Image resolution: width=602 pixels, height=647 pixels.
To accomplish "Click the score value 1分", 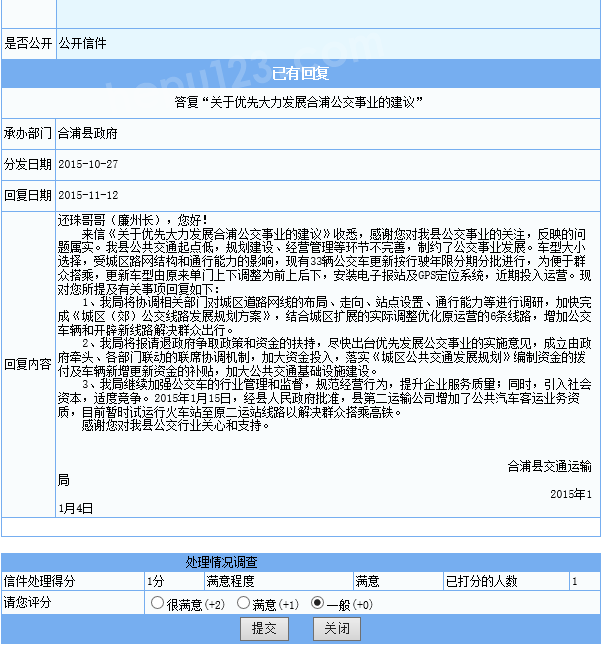I will pos(156,581).
